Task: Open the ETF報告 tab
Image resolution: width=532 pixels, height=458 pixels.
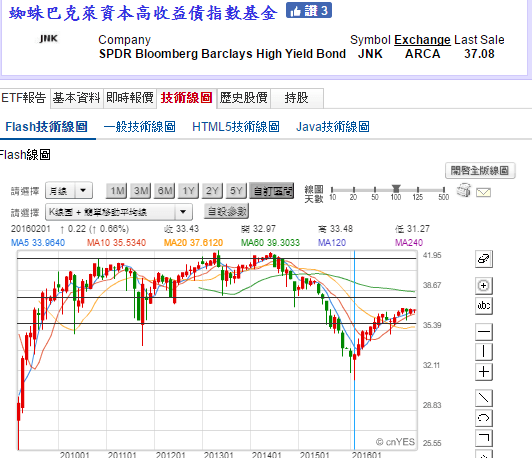Action: [24, 98]
